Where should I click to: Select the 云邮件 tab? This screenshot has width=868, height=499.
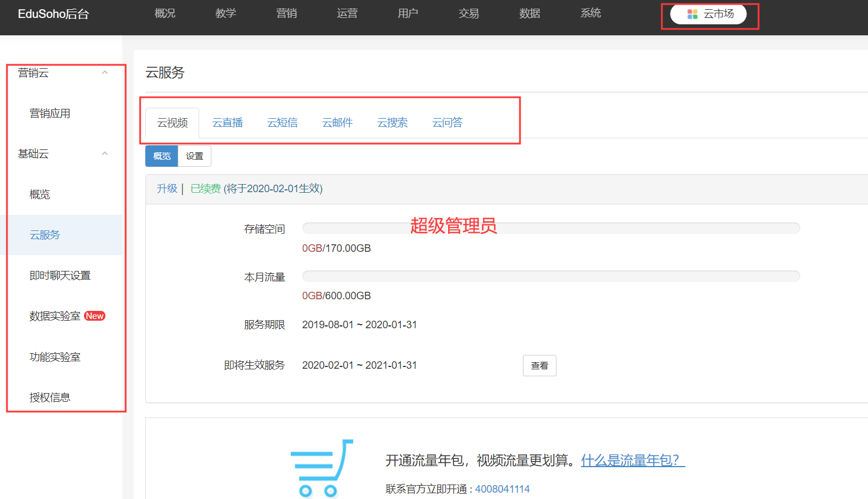pyautogui.click(x=338, y=123)
